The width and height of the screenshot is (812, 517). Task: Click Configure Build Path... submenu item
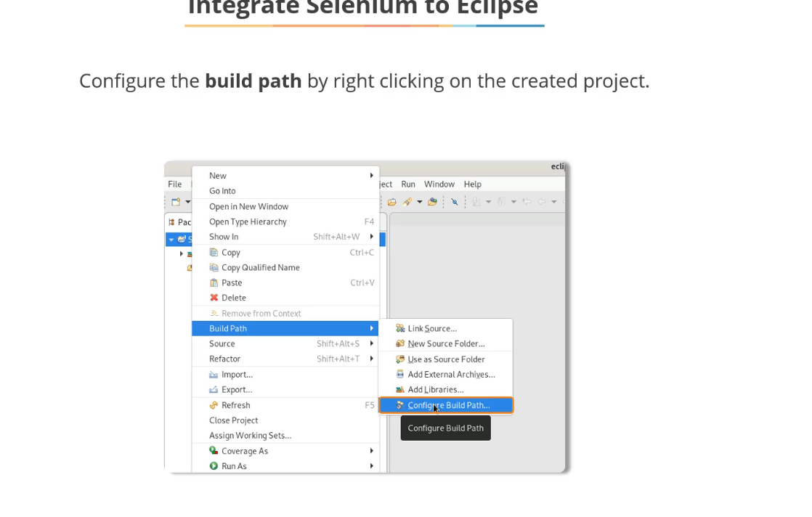tap(446, 405)
